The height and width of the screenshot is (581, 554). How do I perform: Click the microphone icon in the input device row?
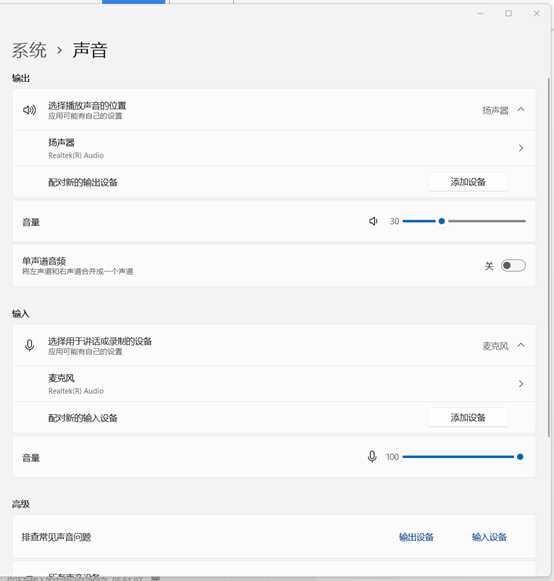pos(30,345)
